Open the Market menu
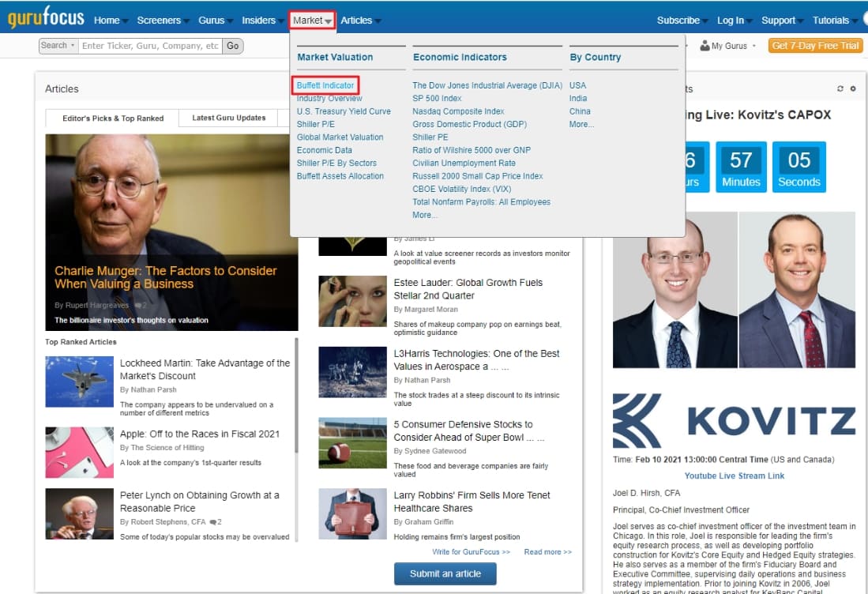Image resolution: width=868 pixels, height=594 pixels. point(312,21)
